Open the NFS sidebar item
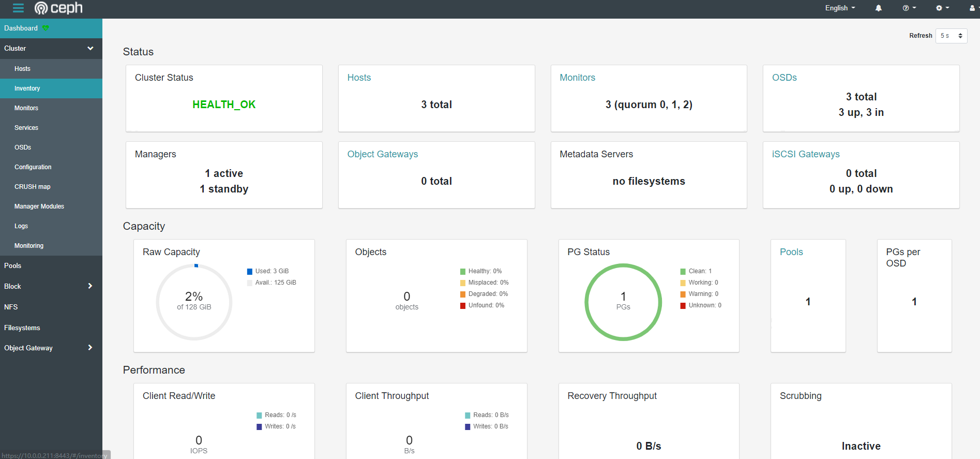 [x=51, y=307]
